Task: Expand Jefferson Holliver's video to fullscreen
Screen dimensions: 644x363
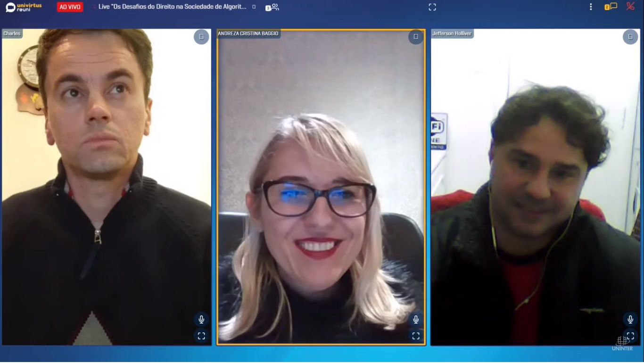Action: click(x=630, y=336)
